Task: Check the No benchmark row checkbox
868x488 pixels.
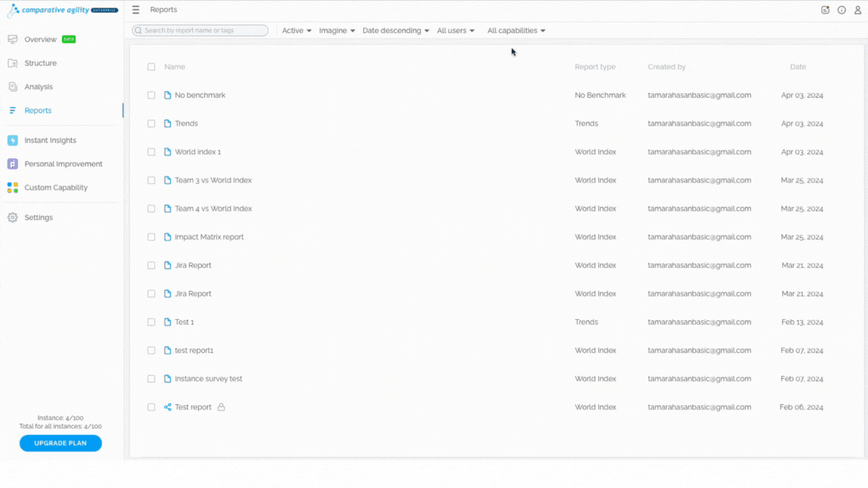Action: click(x=151, y=95)
